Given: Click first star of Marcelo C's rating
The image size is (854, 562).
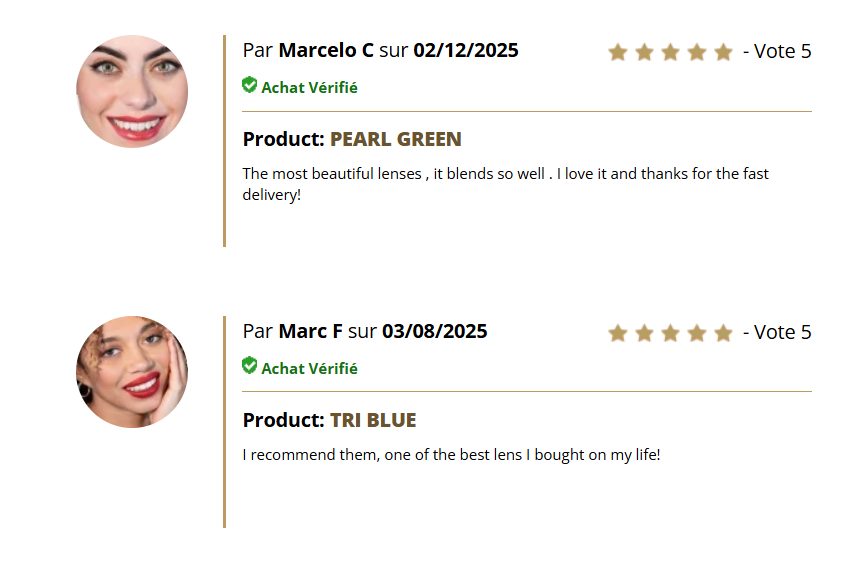Looking at the screenshot, I should 618,52.
